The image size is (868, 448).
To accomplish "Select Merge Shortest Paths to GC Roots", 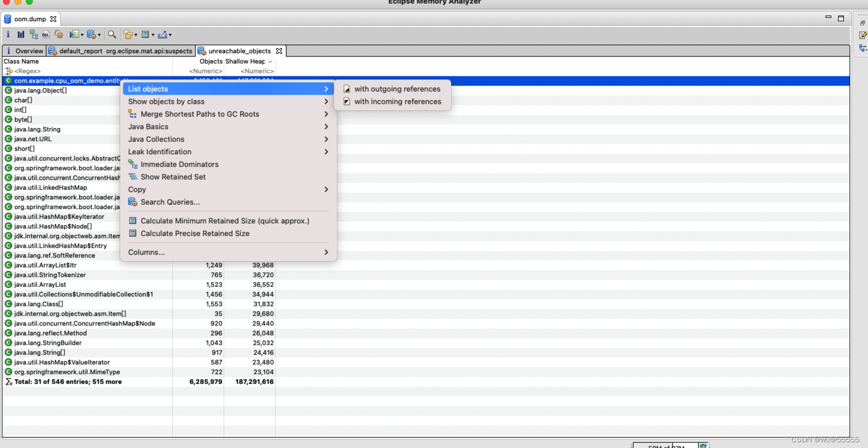I will (229, 114).
